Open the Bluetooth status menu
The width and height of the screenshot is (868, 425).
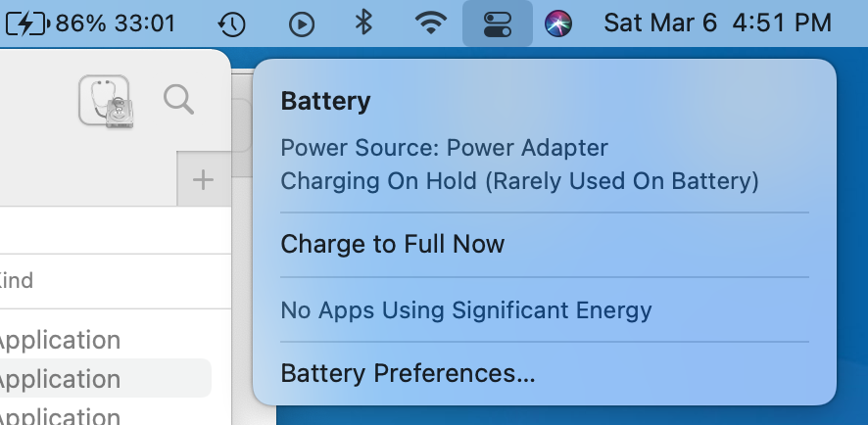(x=363, y=24)
